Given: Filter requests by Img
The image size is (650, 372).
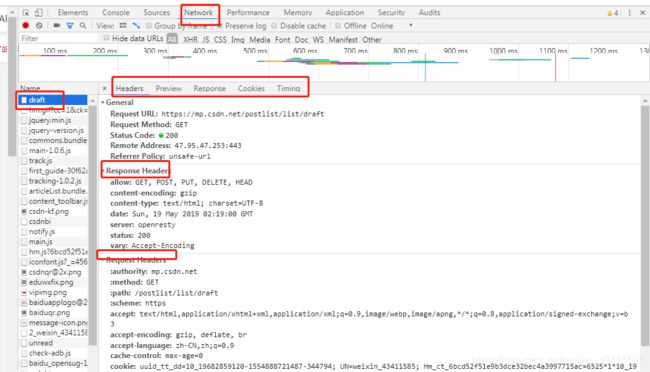Looking at the screenshot, I should click(238, 40).
